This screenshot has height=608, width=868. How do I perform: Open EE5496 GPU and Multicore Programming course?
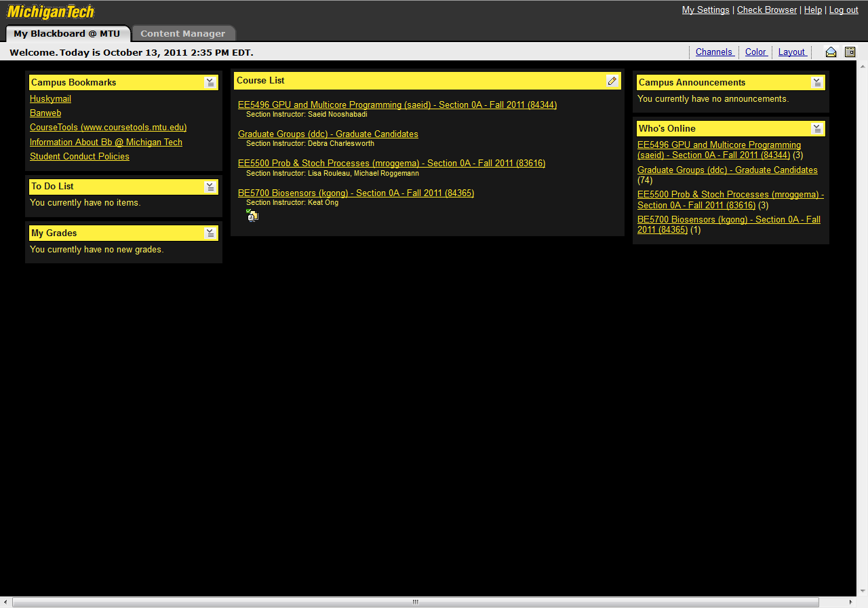[x=397, y=104]
